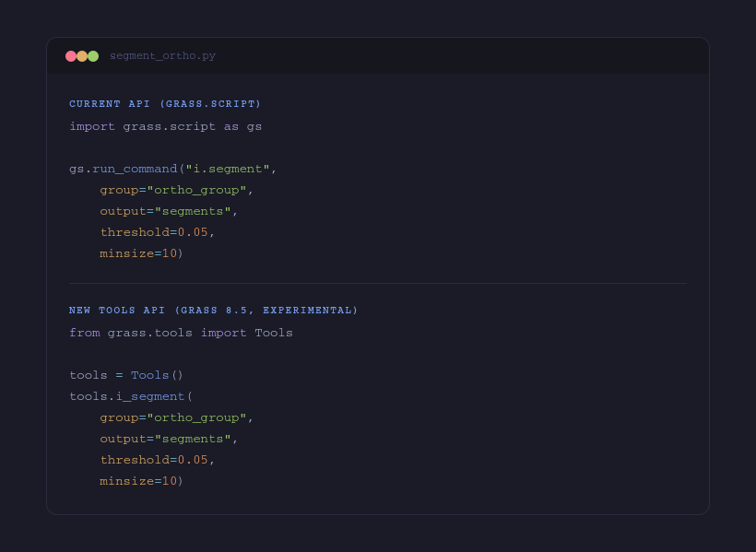The width and height of the screenshot is (756, 552).
Task: Click "segments" output value in i_segment block
Action: [193, 439]
